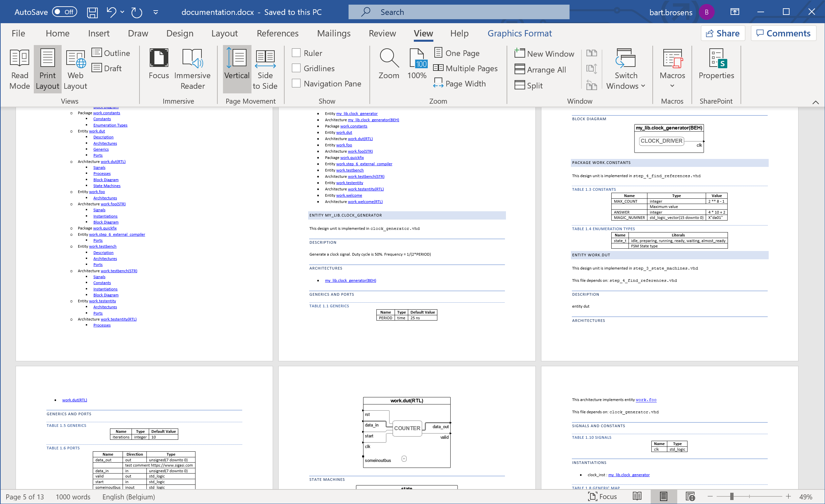Toggle AutoSave switch

(x=65, y=12)
